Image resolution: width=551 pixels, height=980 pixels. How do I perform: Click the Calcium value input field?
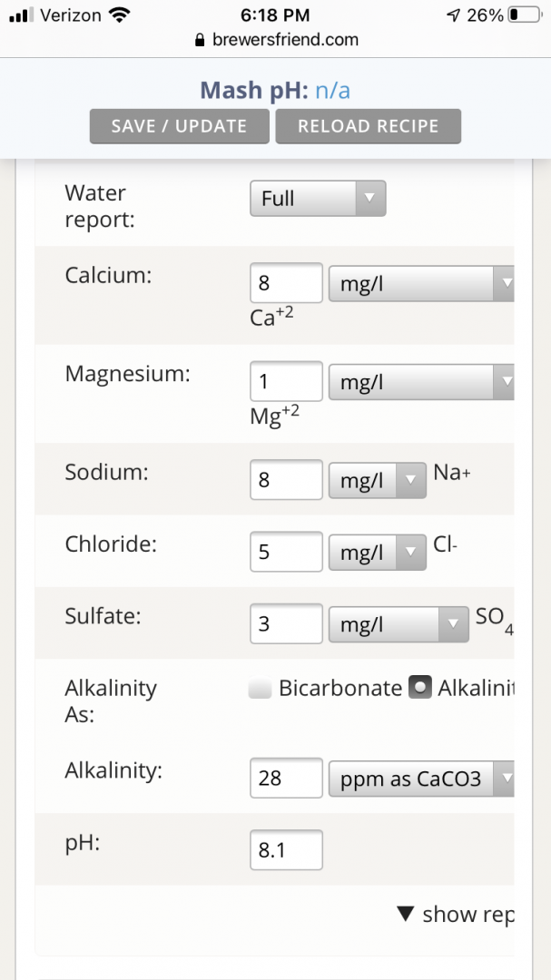[x=286, y=283]
